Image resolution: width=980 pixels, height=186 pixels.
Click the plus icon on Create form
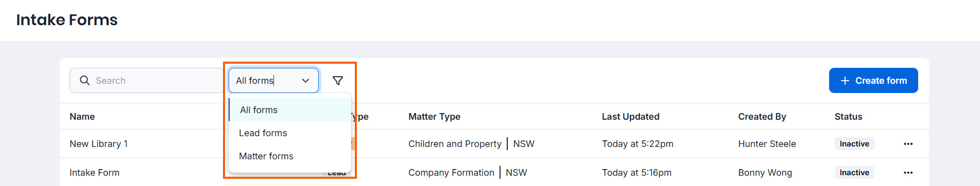point(845,81)
